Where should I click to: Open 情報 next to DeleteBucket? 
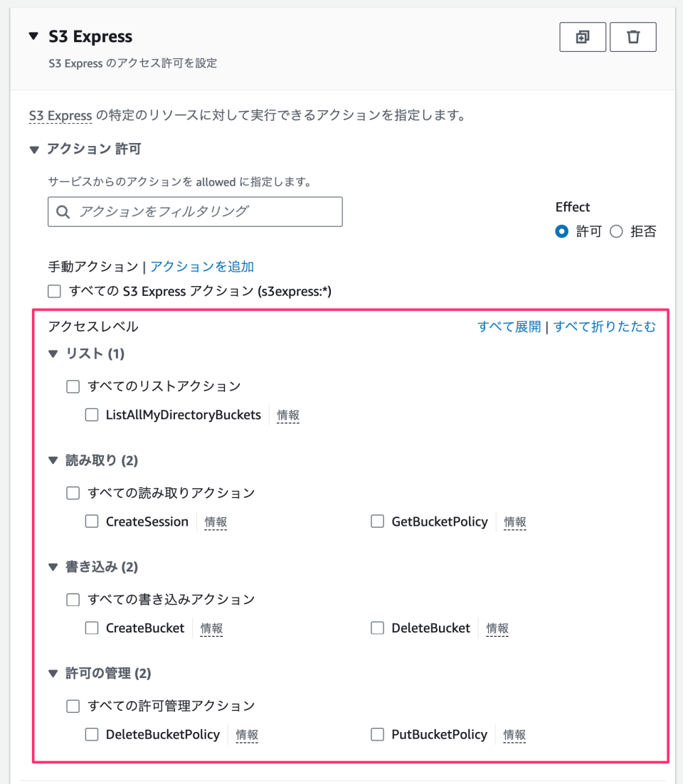(x=497, y=628)
